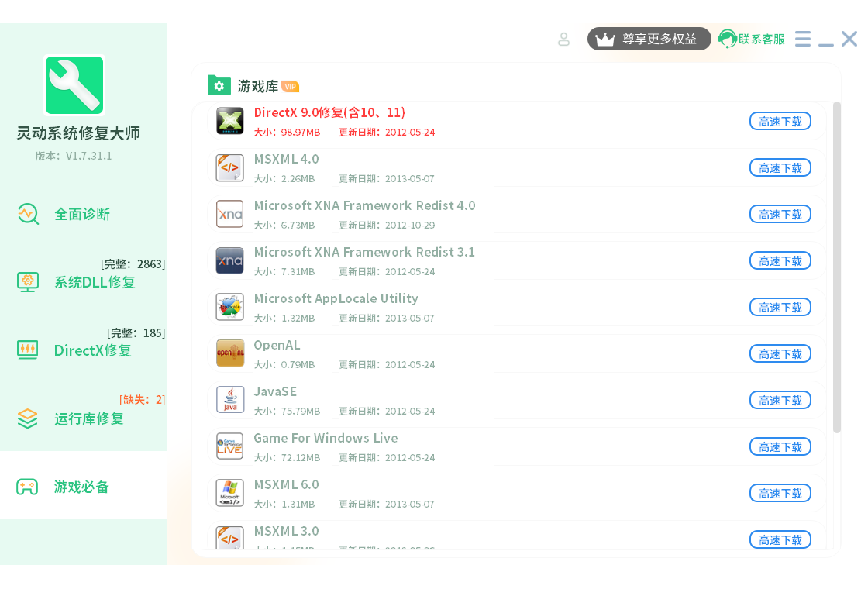Image resolution: width=868 pixels, height=589 pixels.
Task: Click the XNA Framework Redist 4.0 icon
Action: pos(229,214)
